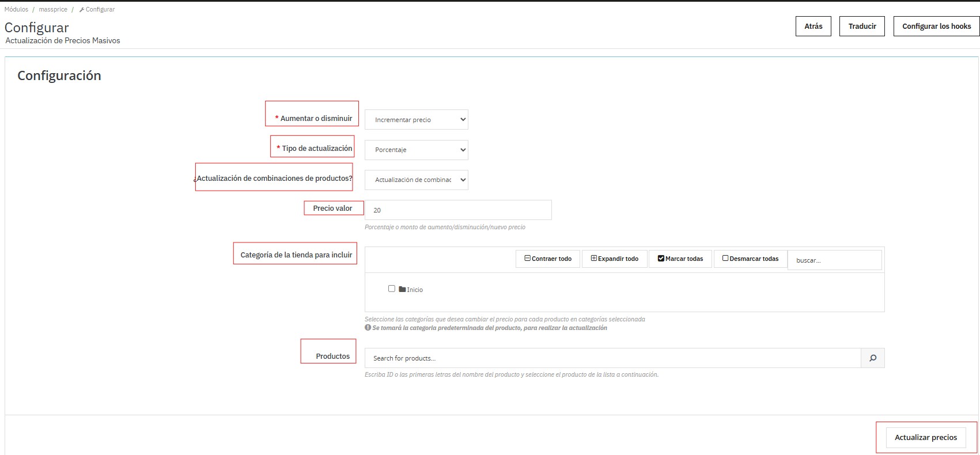The width and height of the screenshot is (980, 455).
Task: Click the magnifier icon beside product search
Action: point(872,358)
